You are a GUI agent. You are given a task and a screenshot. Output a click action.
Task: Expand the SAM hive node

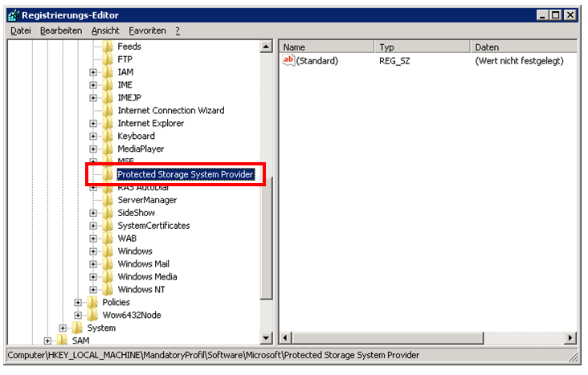tap(48, 341)
